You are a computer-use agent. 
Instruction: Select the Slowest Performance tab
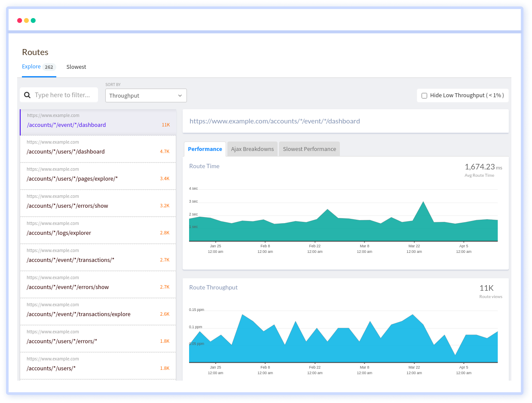(x=309, y=149)
